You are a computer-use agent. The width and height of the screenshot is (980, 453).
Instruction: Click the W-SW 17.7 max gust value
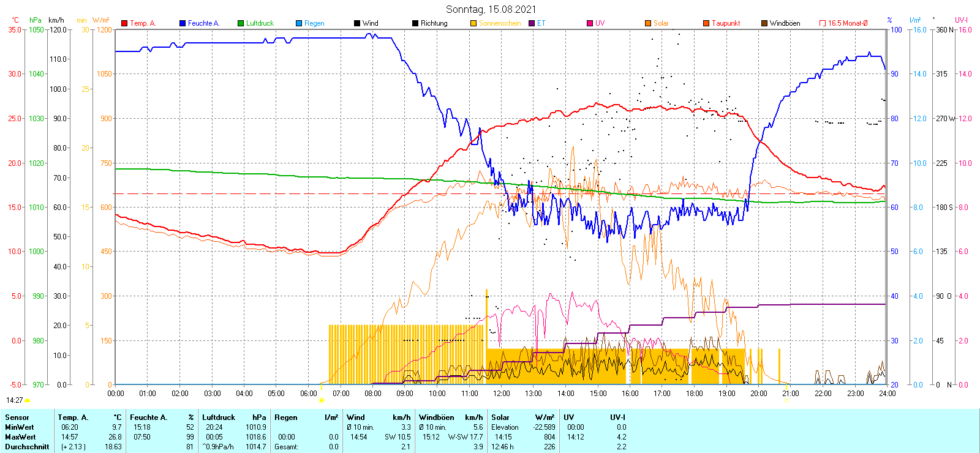tap(466, 437)
